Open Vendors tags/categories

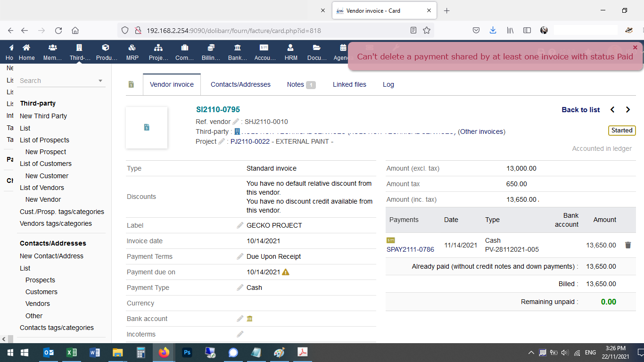56,223
